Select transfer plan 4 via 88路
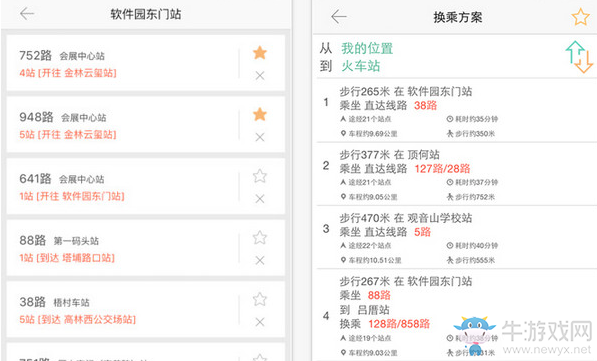 click(457, 315)
